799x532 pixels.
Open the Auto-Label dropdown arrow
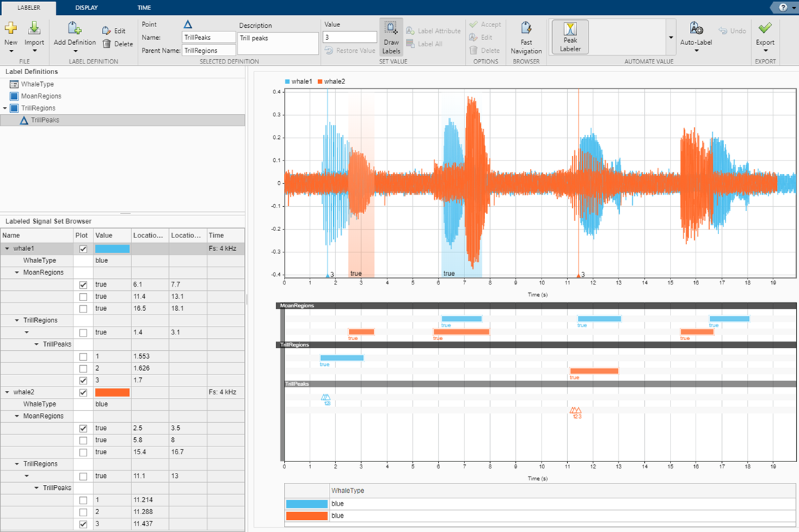(696, 51)
